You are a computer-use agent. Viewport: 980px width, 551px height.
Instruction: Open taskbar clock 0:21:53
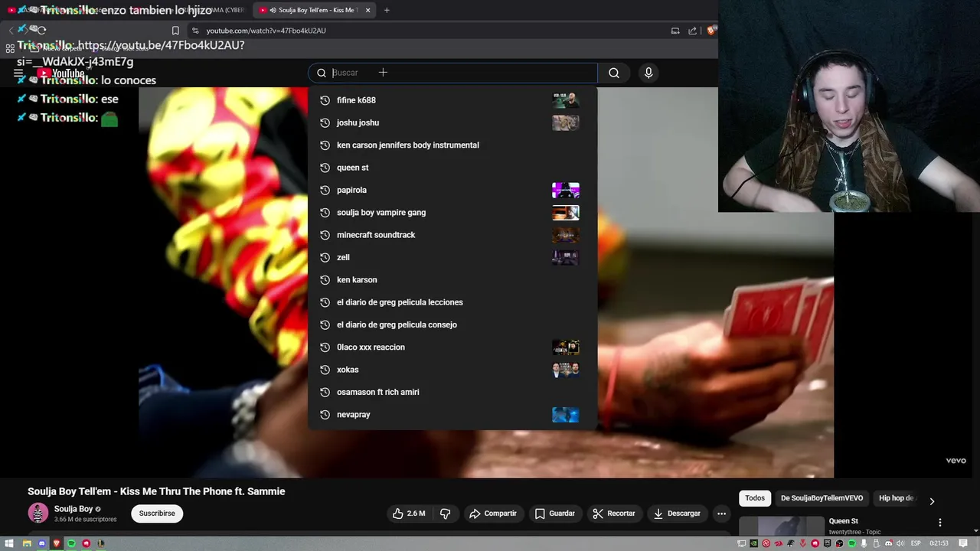click(939, 543)
